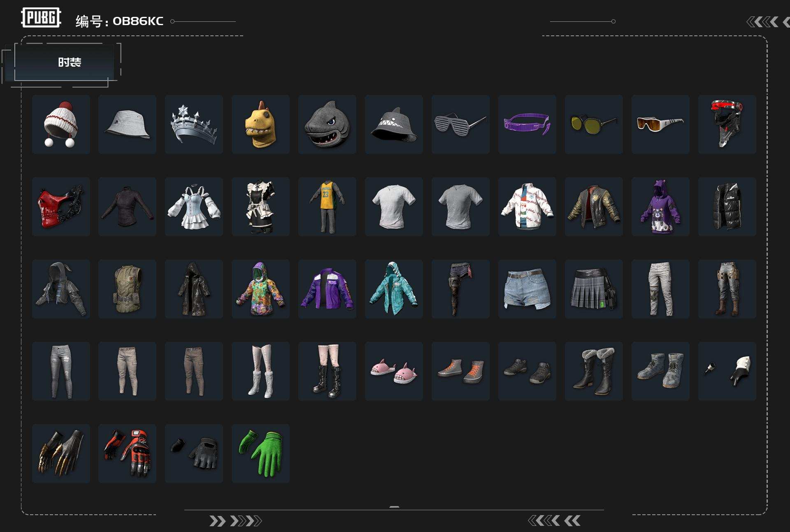The image size is (790, 532).
Task: Choose the maid dress outfit
Action: pos(260,207)
